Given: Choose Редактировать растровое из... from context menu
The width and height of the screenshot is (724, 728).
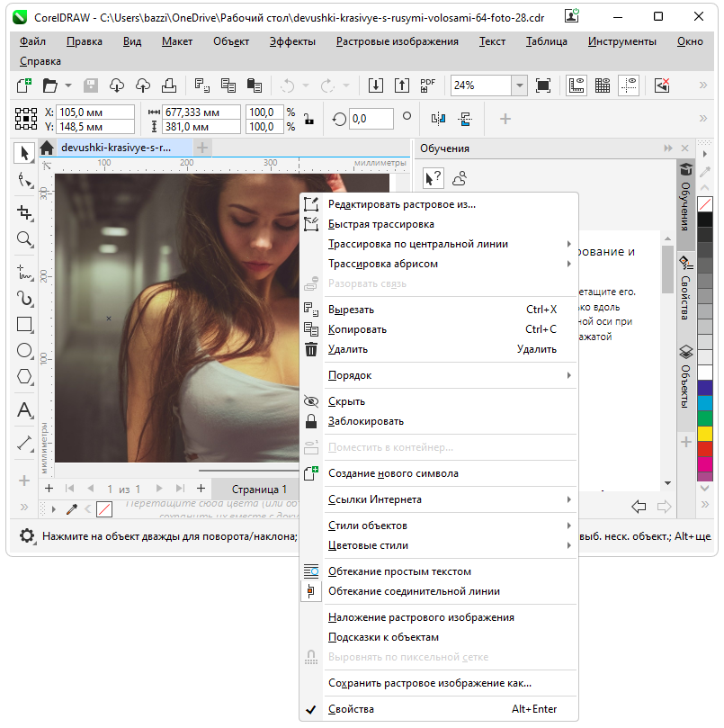Looking at the screenshot, I should point(439,204).
